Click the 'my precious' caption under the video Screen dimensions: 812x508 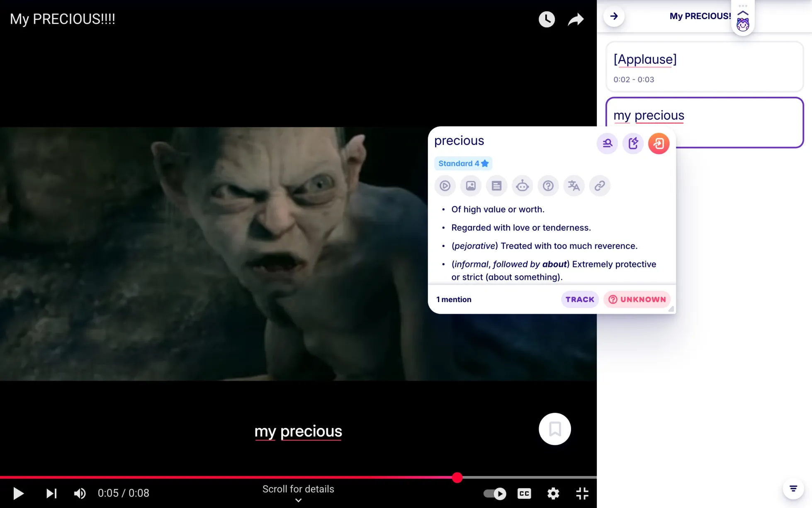tap(298, 432)
